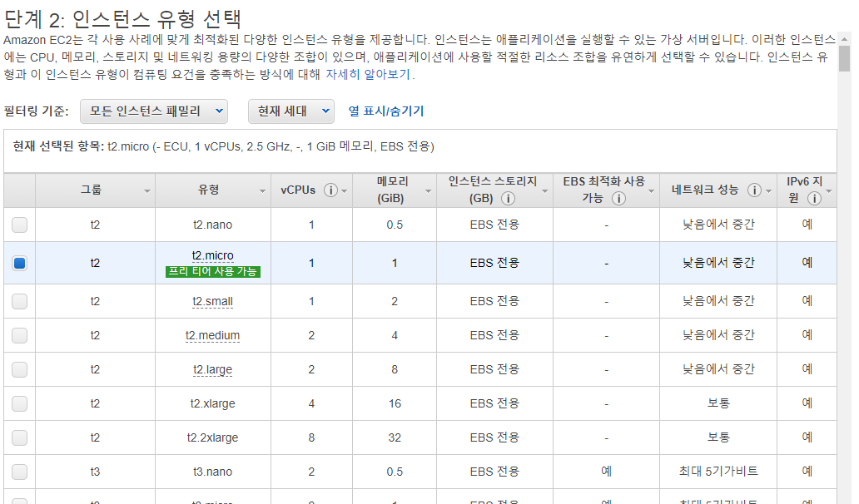
Task: Click the vCPUs info icon
Action: pos(330,190)
